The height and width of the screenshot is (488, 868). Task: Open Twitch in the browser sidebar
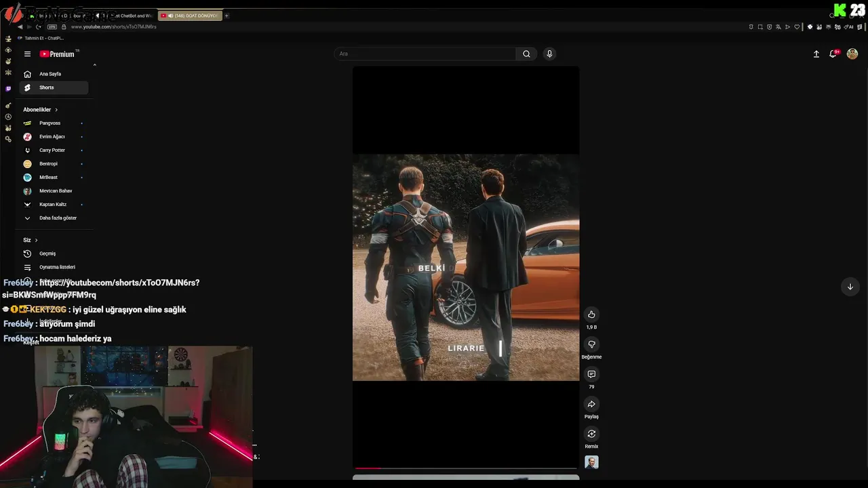pos(8,89)
